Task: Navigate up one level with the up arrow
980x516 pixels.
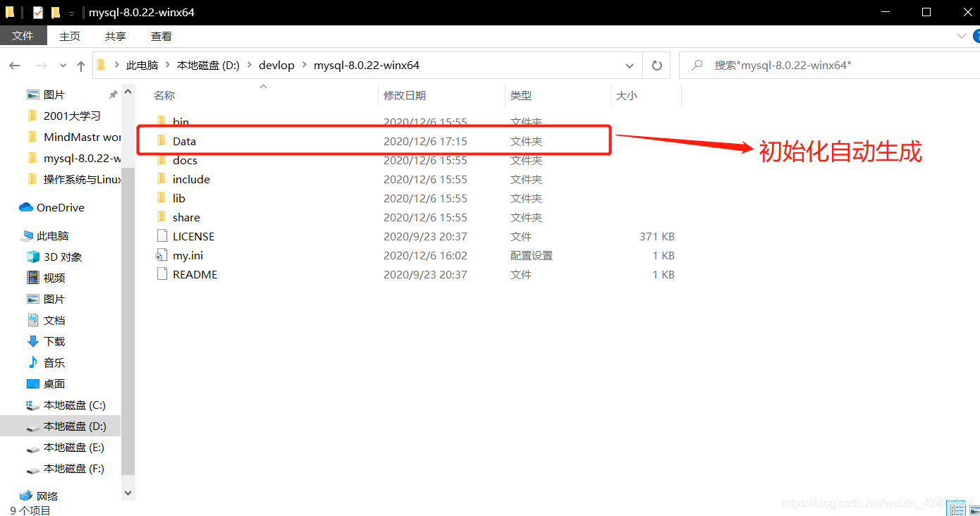Action: tap(81, 65)
